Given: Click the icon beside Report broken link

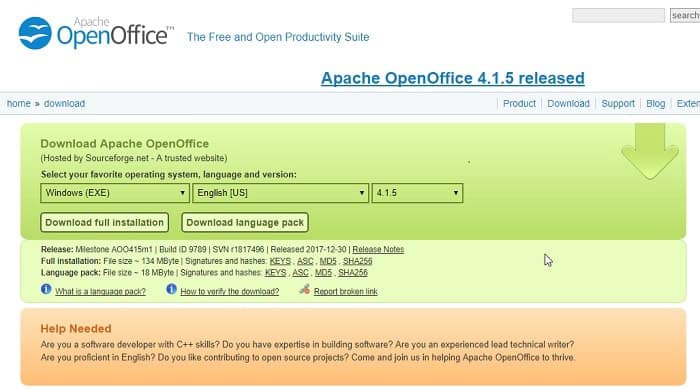Looking at the screenshot, I should (x=304, y=289).
